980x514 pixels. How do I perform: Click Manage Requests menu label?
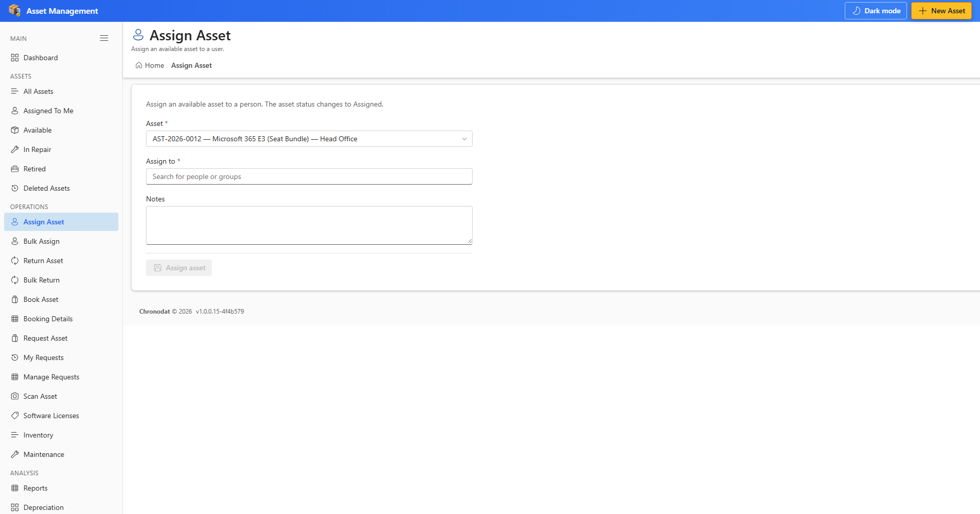[52, 377]
